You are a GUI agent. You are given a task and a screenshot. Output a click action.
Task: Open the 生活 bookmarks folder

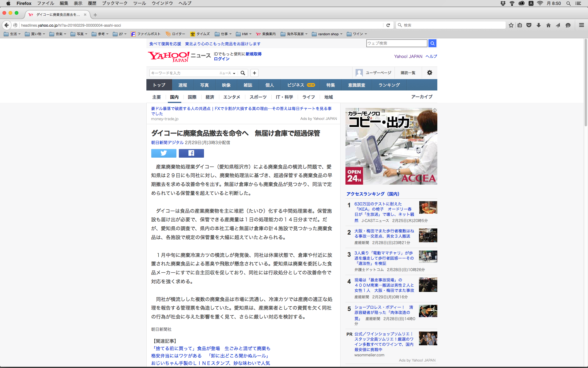(x=12, y=34)
